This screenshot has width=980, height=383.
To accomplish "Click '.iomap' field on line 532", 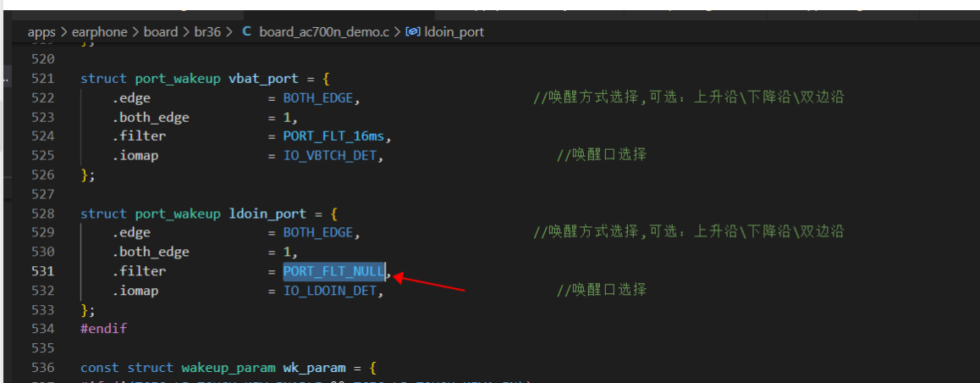I will coord(135,291).
